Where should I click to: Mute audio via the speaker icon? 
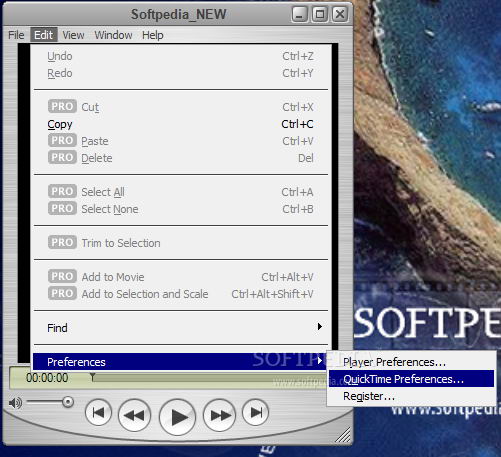coord(15,403)
